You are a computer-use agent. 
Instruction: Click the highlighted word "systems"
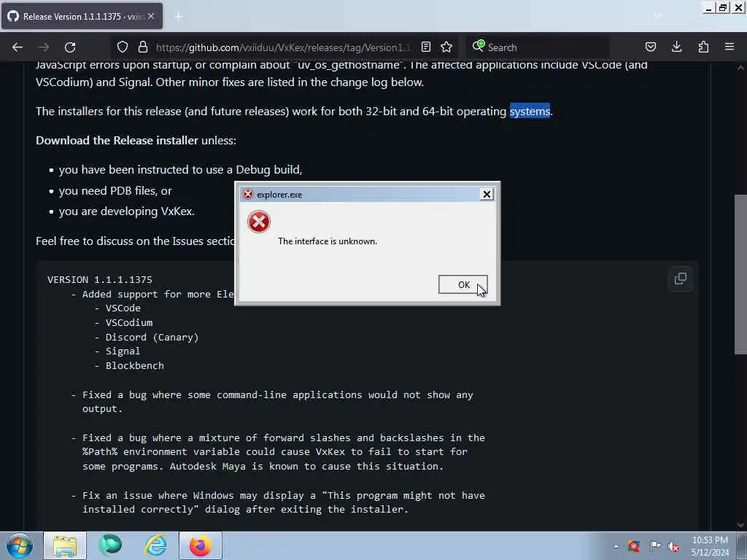point(530,111)
